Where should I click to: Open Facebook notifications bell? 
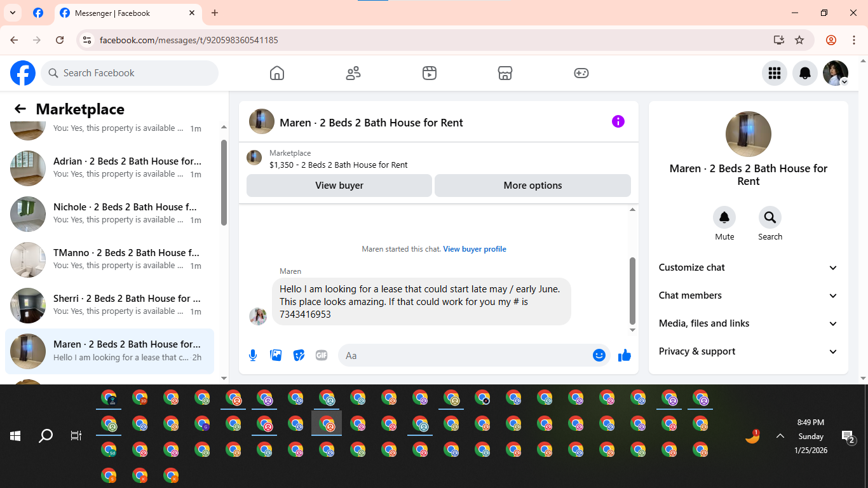(805, 73)
